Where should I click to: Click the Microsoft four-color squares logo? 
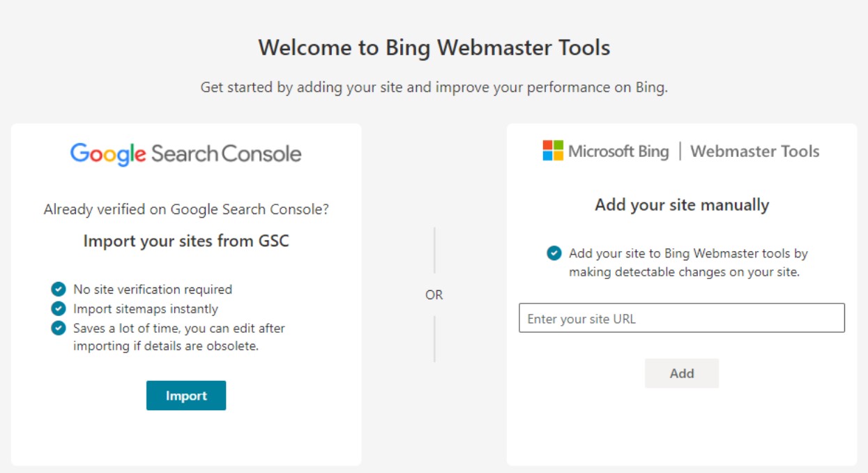553,151
